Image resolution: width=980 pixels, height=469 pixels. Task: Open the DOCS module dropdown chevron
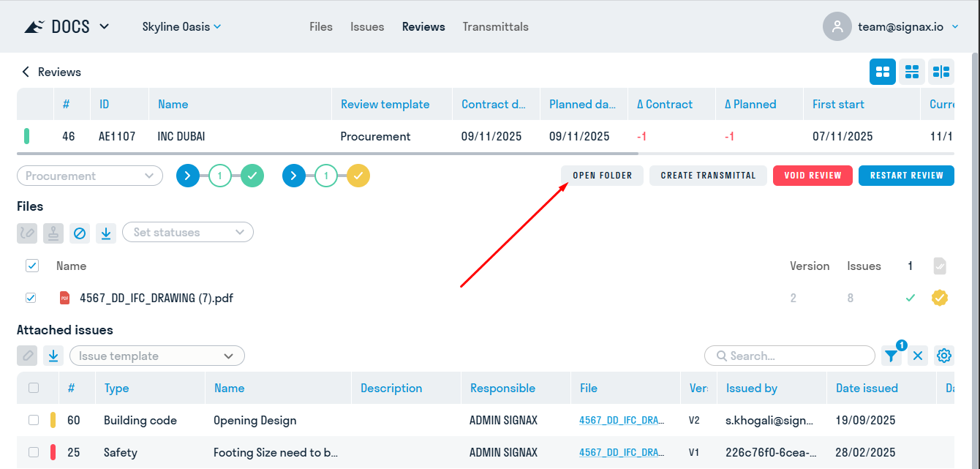point(104,27)
